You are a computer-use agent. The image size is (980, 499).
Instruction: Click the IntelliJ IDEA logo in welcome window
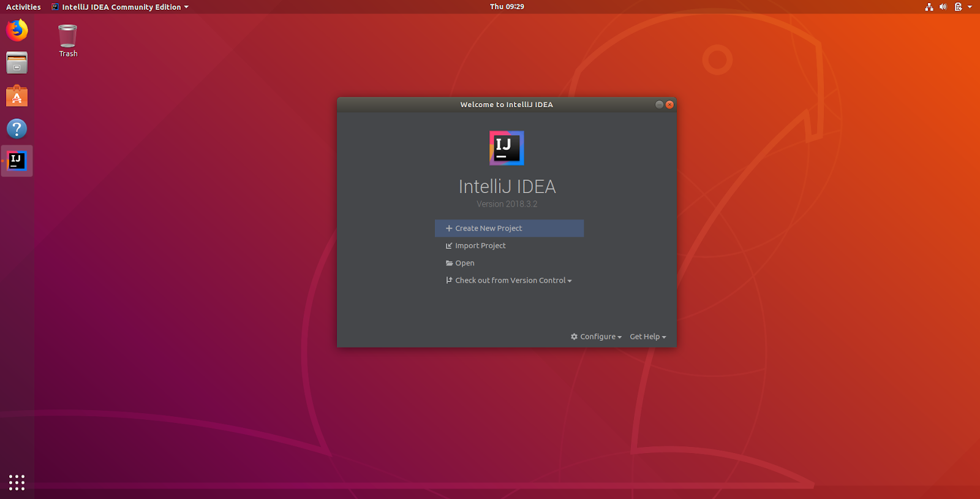(x=507, y=148)
